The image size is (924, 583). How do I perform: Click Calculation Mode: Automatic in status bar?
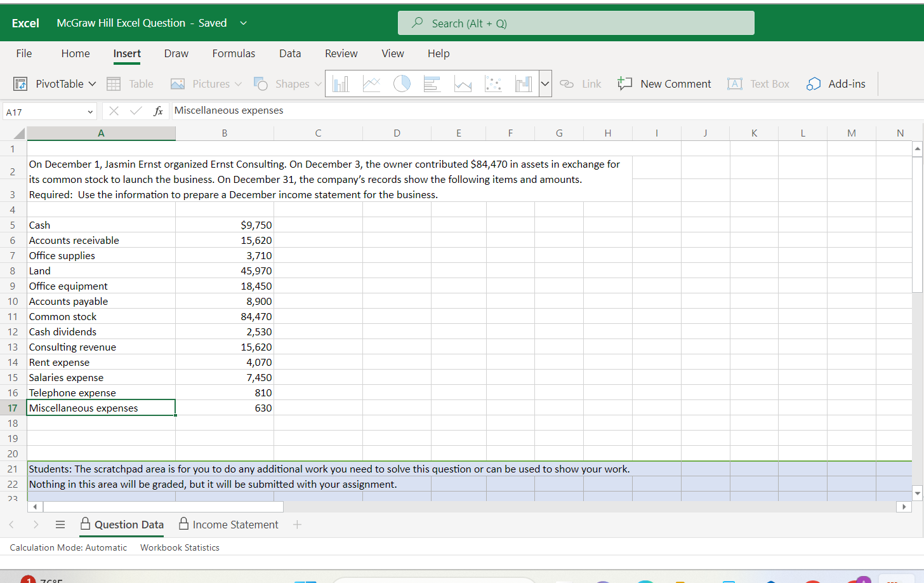click(x=69, y=547)
